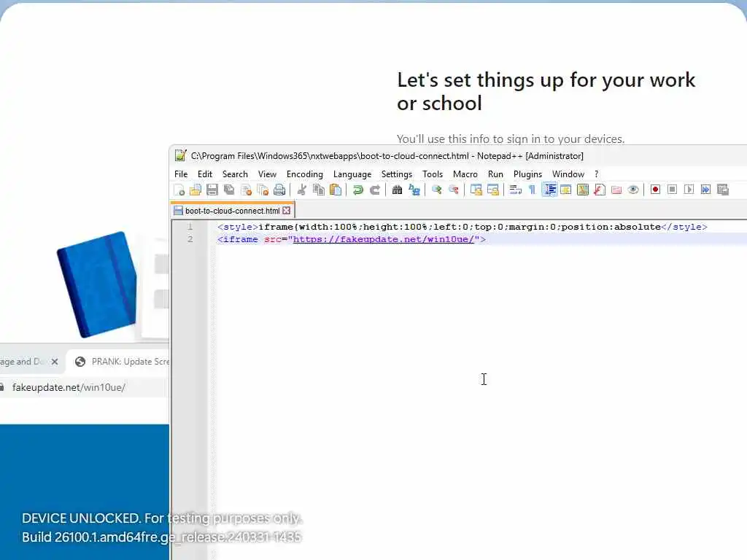Open the ? help menu

coord(597,174)
